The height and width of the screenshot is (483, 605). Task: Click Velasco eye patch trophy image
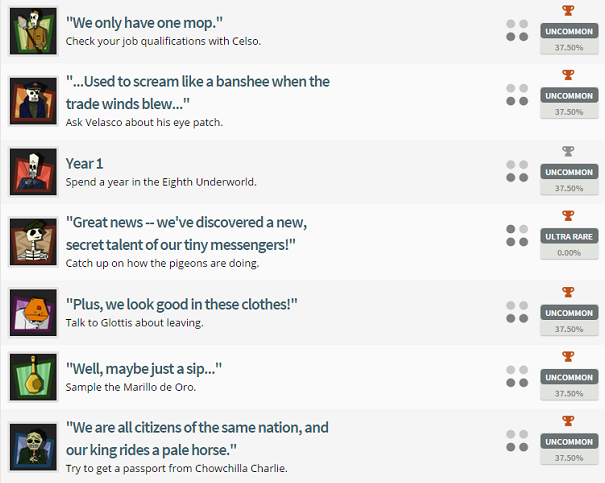click(33, 101)
